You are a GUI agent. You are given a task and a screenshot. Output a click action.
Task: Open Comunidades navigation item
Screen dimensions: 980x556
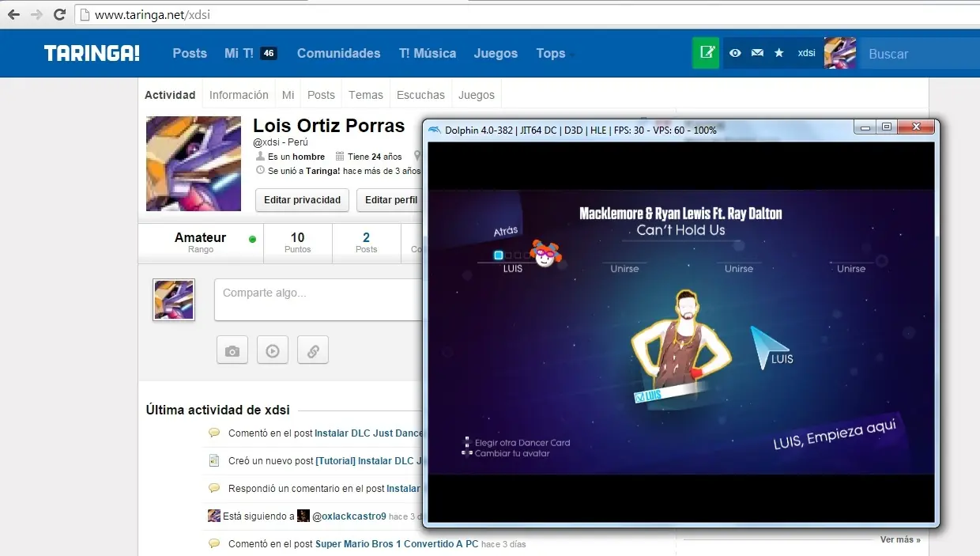(x=338, y=53)
